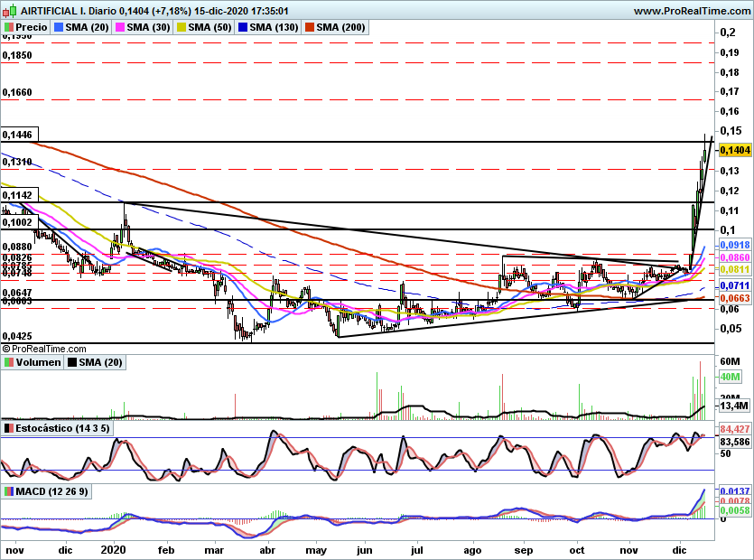Click the Estocástico (14 3 5) label
The height and width of the screenshot is (560, 754).
pyautogui.click(x=62, y=428)
